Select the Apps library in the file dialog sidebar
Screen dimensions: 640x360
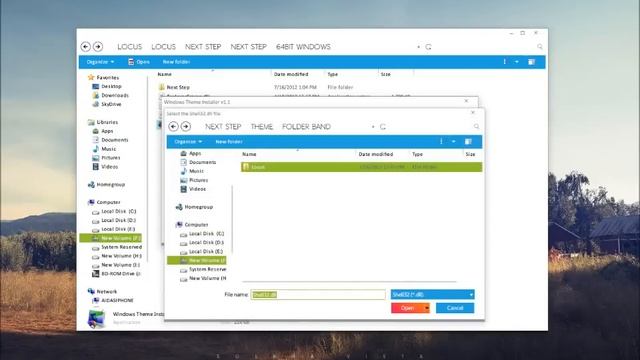point(191,153)
